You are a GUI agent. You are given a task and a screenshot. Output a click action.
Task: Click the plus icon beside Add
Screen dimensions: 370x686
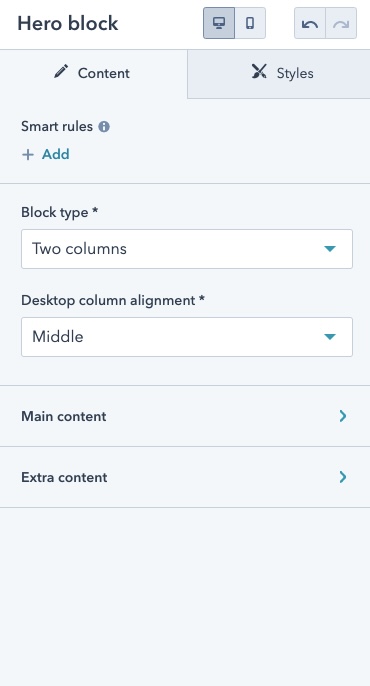tap(28, 154)
